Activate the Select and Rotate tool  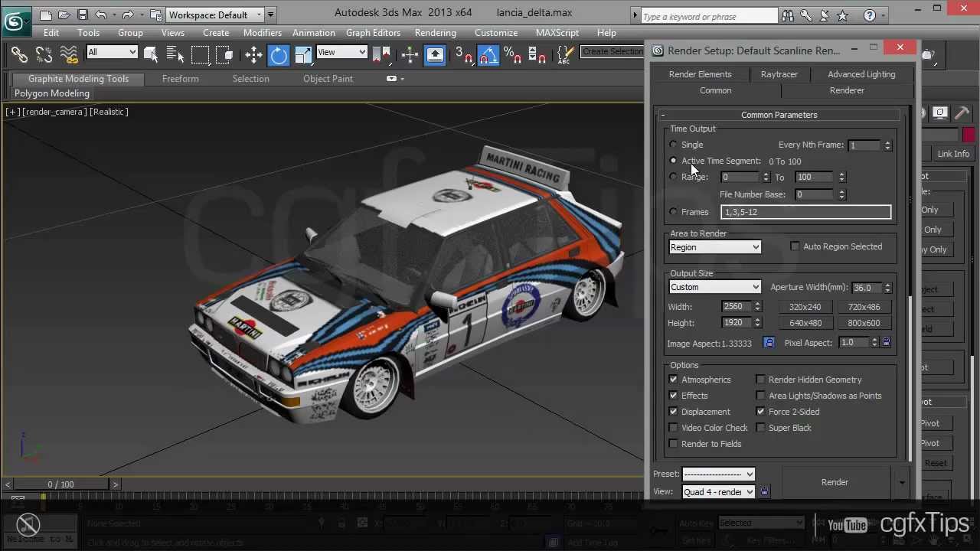click(279, 54)
